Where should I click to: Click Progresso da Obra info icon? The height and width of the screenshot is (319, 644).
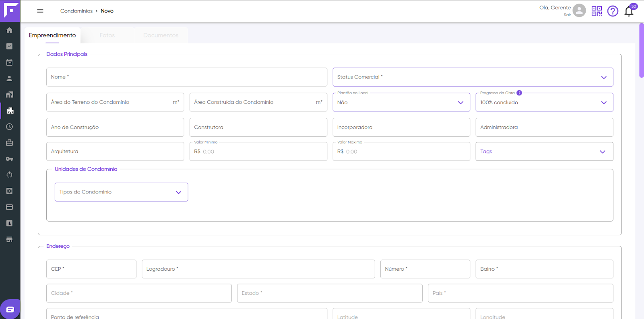519,93
